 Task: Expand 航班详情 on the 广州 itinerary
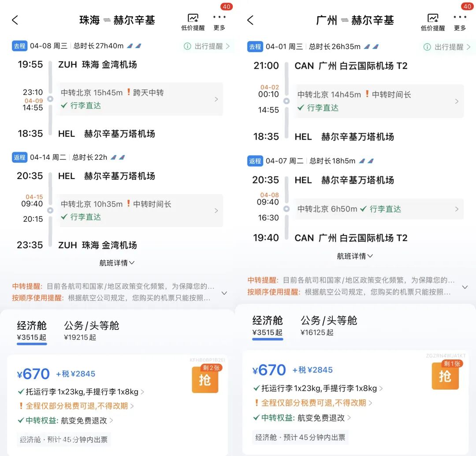pyautogui.click(x=355, y=256)
